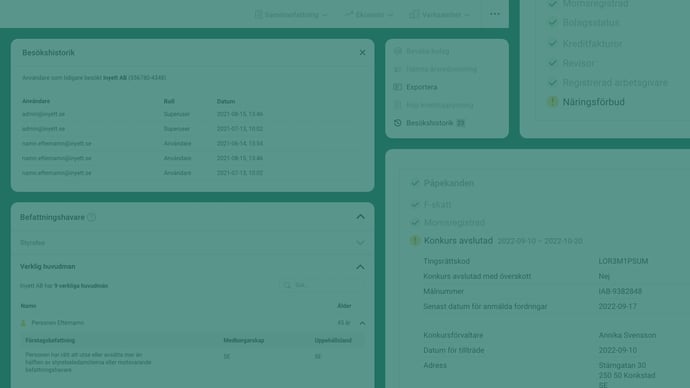Click the Befattningshavare help question icon
The height and width of the screenshot is (388, 690).
pos(92,217)
